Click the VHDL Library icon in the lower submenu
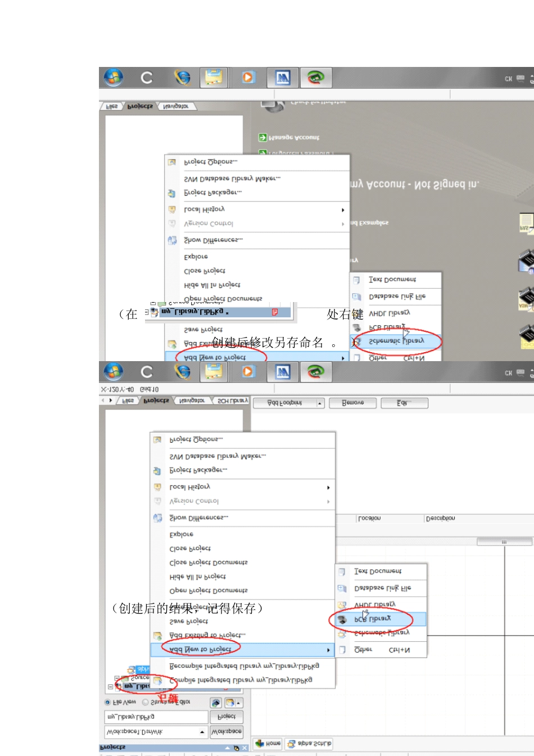534x756 pixels. click(x=342, y=605)
